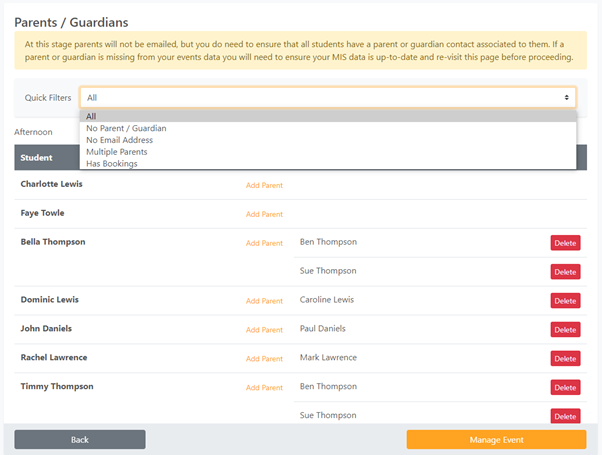The image size is (602, 455).
Task: Select student name Bella Thompson
Action: [53, 242]
